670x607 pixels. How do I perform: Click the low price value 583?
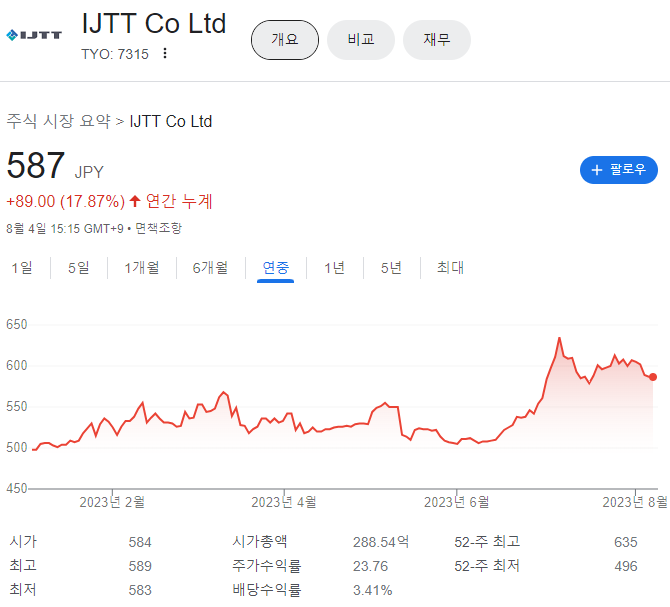tap(140, 590)
